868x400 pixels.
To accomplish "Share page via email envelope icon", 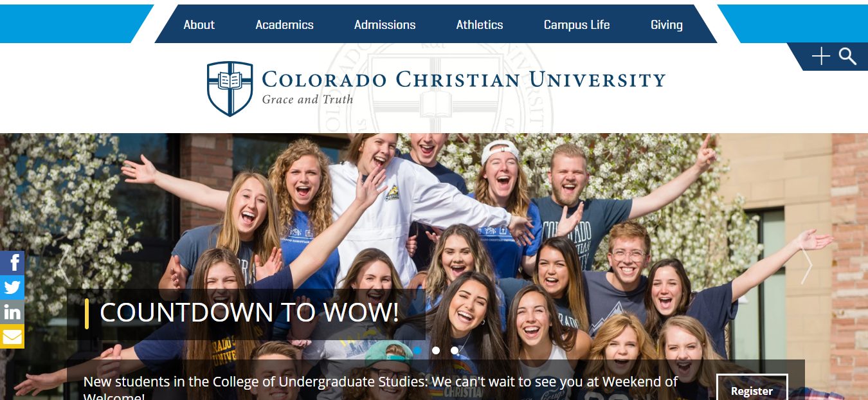I will click(x=12, y=336).
